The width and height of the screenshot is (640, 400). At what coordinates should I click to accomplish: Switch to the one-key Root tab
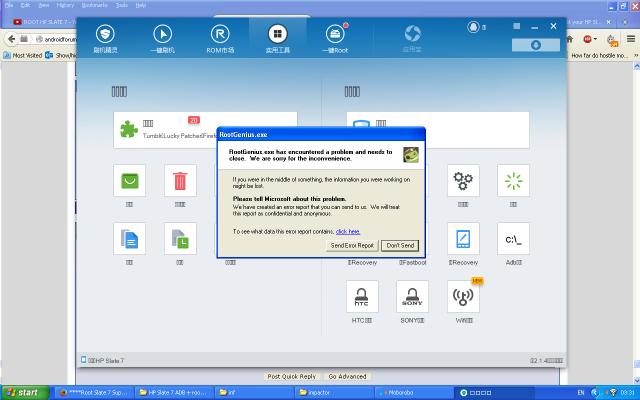(x=334, y=38)
